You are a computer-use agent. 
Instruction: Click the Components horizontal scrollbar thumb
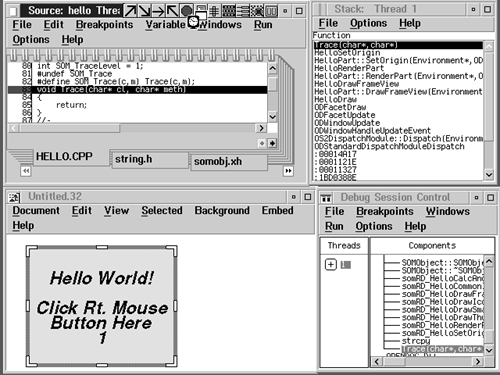pos(394,362)
